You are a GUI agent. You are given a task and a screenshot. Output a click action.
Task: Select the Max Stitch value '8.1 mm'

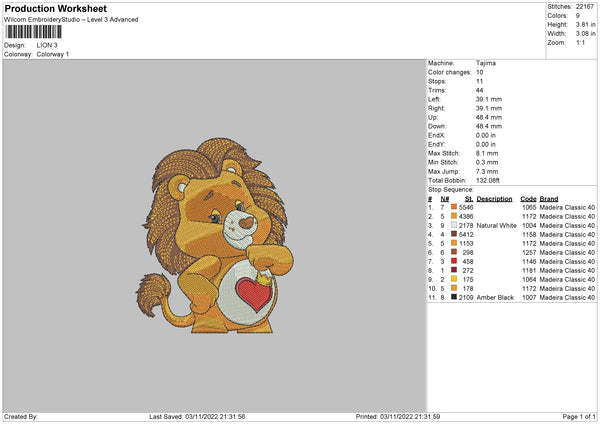pyautogui.click(x=487, y=153)
